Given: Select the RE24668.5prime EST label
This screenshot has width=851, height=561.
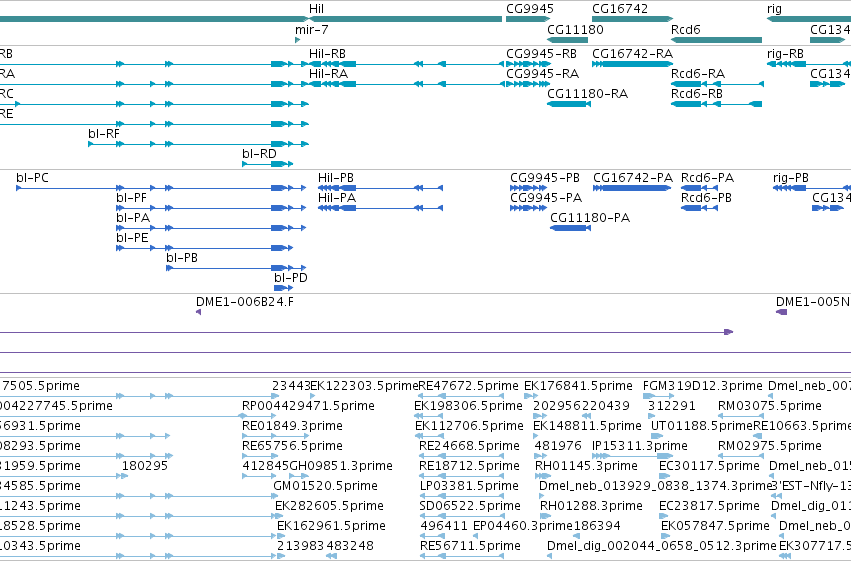Looking at the screenshot, I should 469,446.
